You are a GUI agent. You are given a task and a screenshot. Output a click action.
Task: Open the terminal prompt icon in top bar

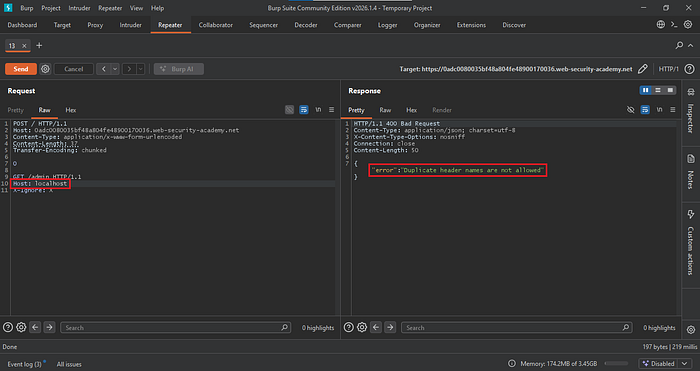[674, 25]
